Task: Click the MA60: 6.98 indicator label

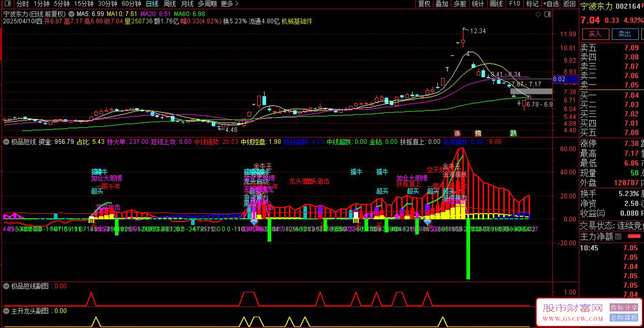Action: point(189,13)
